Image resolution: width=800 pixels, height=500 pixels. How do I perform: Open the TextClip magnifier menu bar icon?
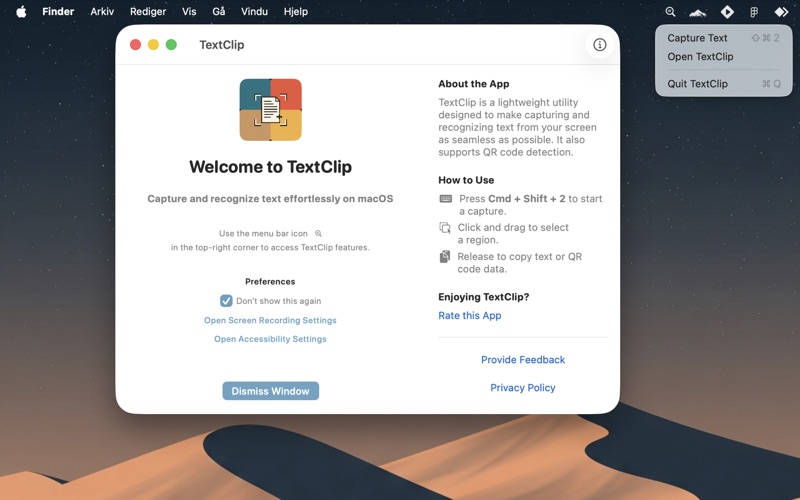coord(670,11)
